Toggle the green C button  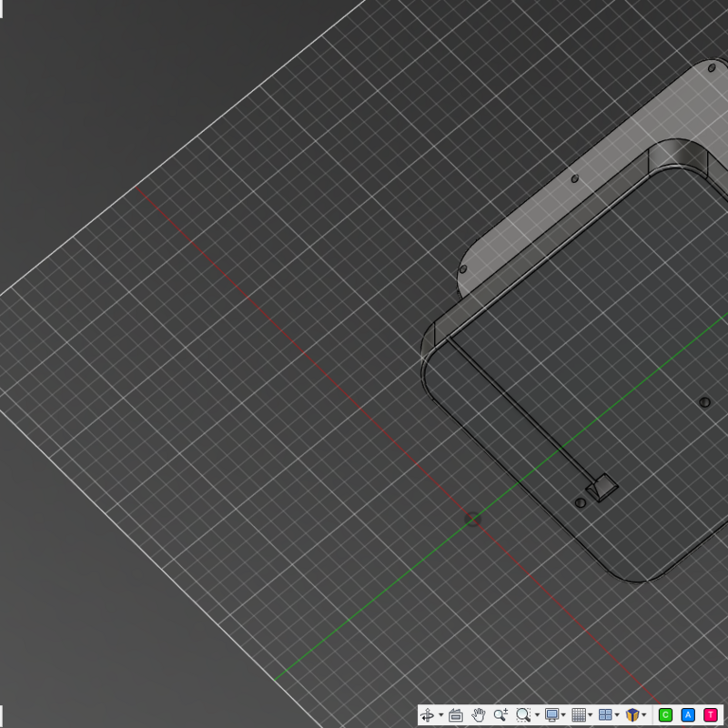click(665, 715)
